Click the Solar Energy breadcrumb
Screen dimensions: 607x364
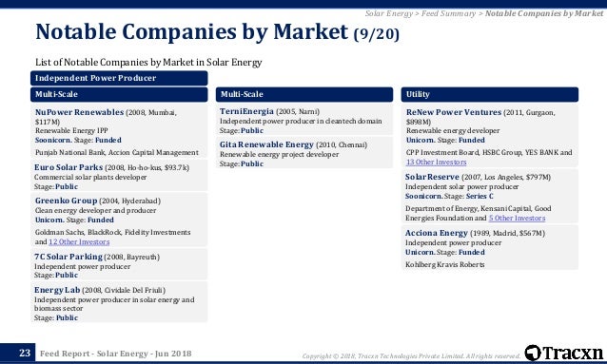389,13
